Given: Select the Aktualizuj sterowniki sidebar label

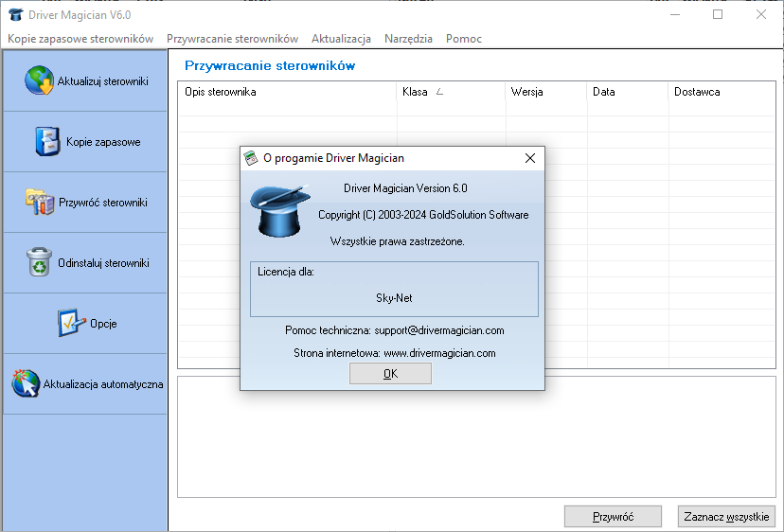Looking at the screenshot, I should [103, 81].
